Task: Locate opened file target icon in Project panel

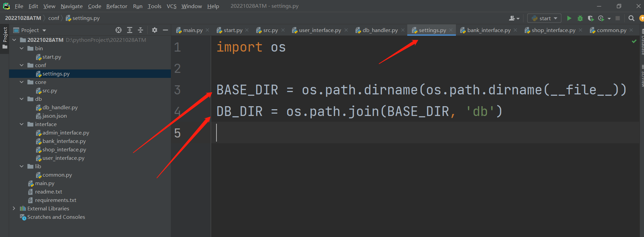Action: tap(119, 30)
